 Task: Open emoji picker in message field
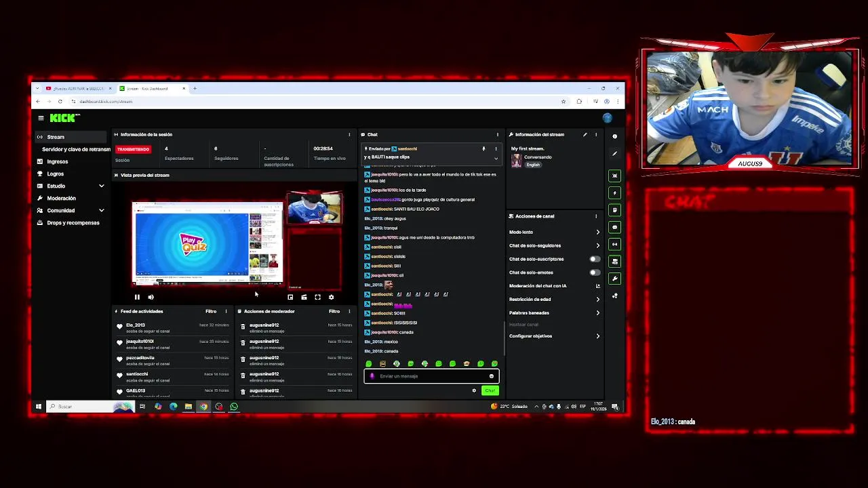(x=492, y=376)
